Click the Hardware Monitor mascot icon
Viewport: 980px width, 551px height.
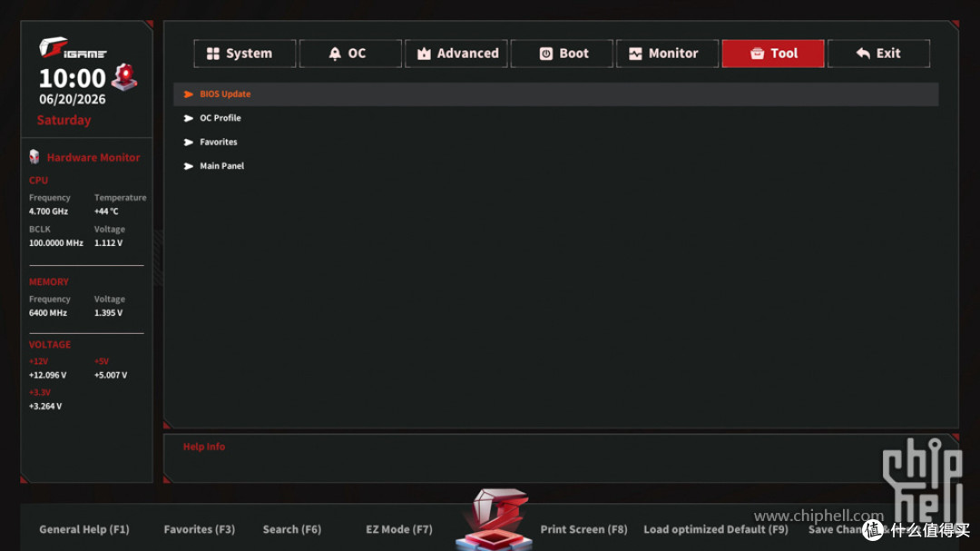[x=34, y=157]
